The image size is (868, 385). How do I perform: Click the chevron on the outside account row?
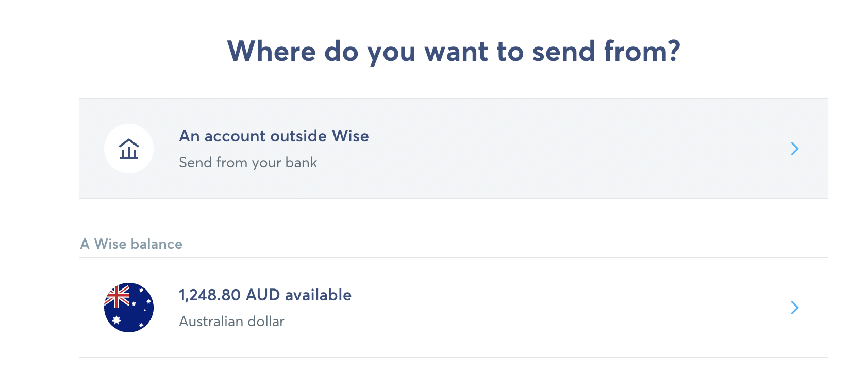pyautogui.click(x=794, y=149)
